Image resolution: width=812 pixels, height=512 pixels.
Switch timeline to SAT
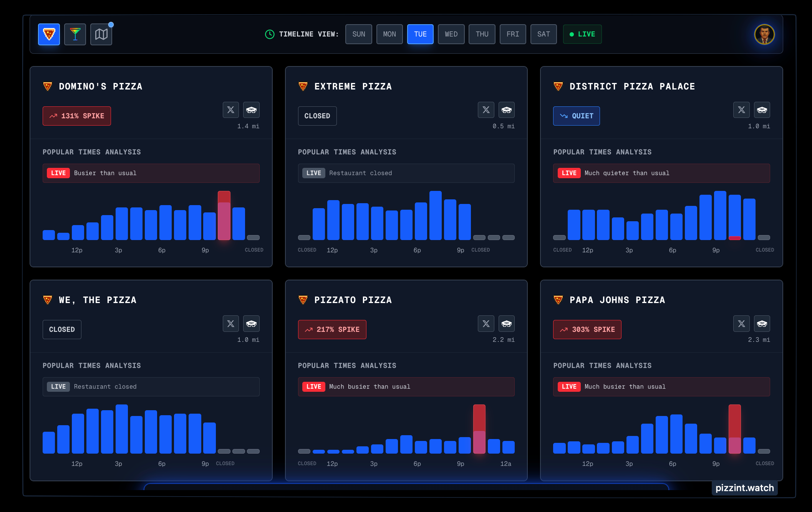click(x=544, y=34)
